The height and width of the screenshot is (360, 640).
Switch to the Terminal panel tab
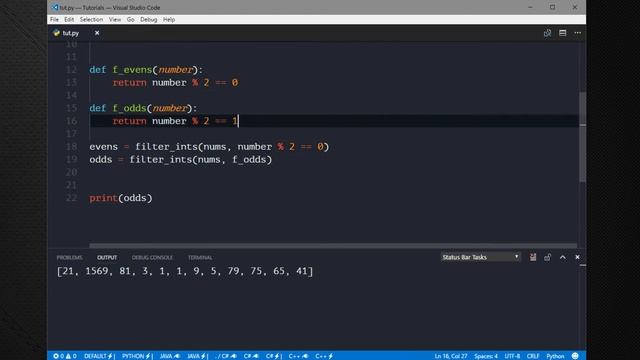coord(200,257)
